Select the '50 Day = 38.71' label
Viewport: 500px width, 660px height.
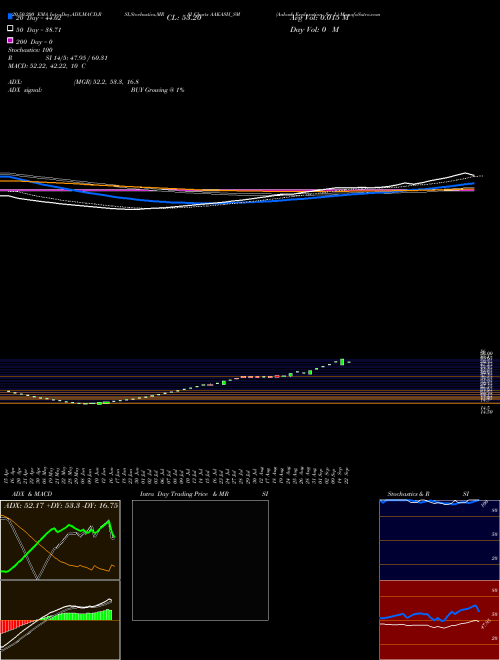coord(38,30)
